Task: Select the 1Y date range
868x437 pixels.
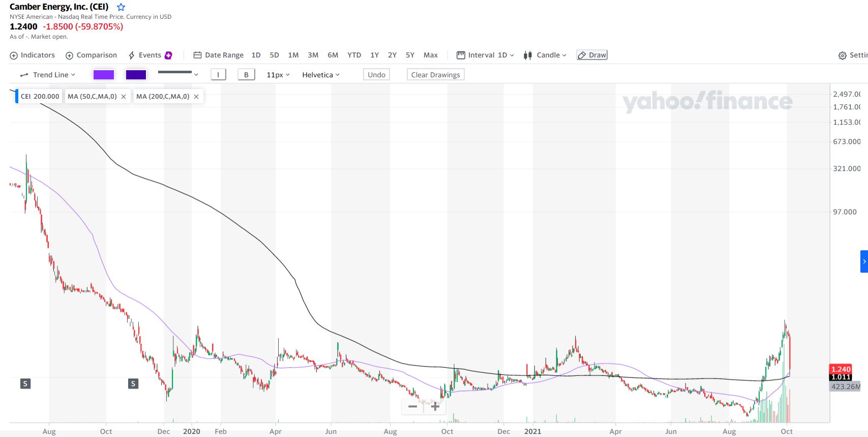Action: [375, 55]
